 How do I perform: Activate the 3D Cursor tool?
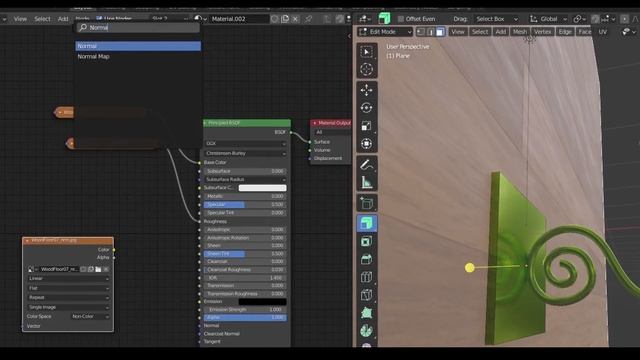click(367, 69)
